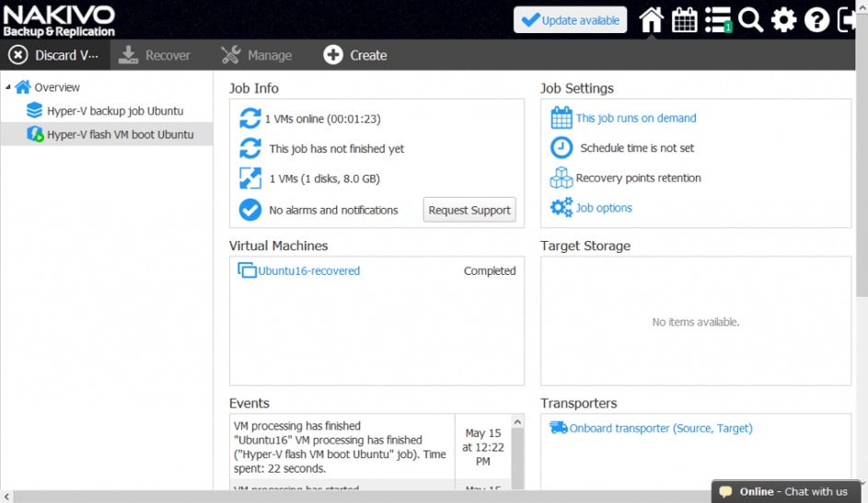Open the Recover menu
The width and height of the screenshot is (868, 503).
[155, 55]
